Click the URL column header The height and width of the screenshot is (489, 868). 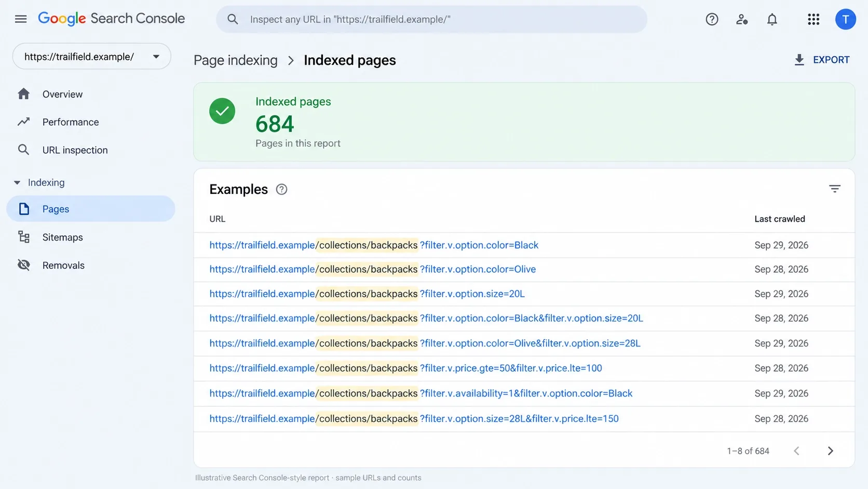coord(218,219)
